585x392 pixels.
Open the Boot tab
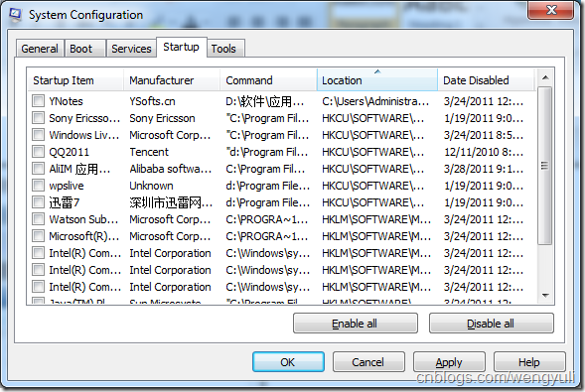pyautogui.click(x=84, y=49)
